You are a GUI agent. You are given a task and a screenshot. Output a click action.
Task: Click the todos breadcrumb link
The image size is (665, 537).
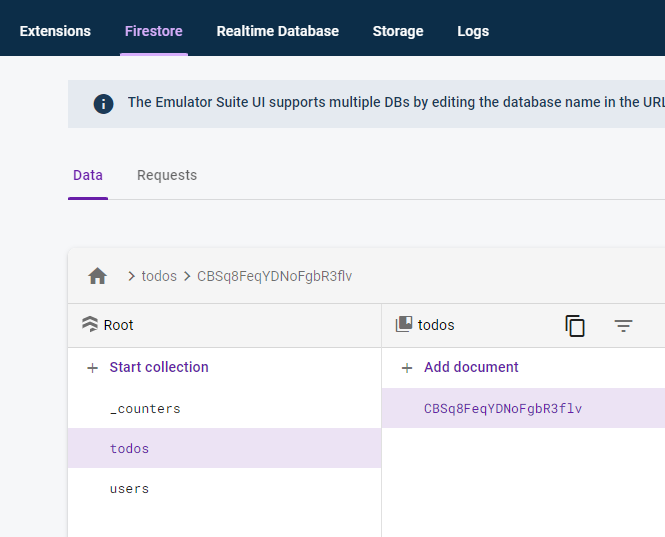coord(159,276)
